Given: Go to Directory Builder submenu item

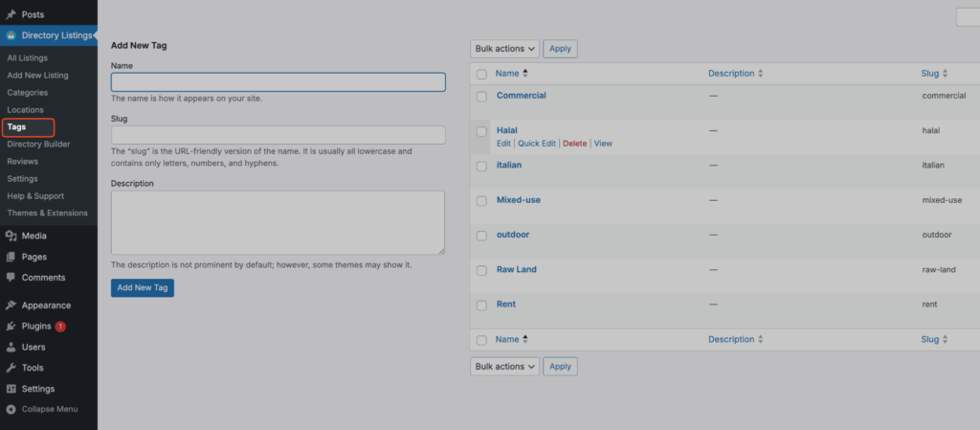Looking at the screenshot, I should pos(38,145).
